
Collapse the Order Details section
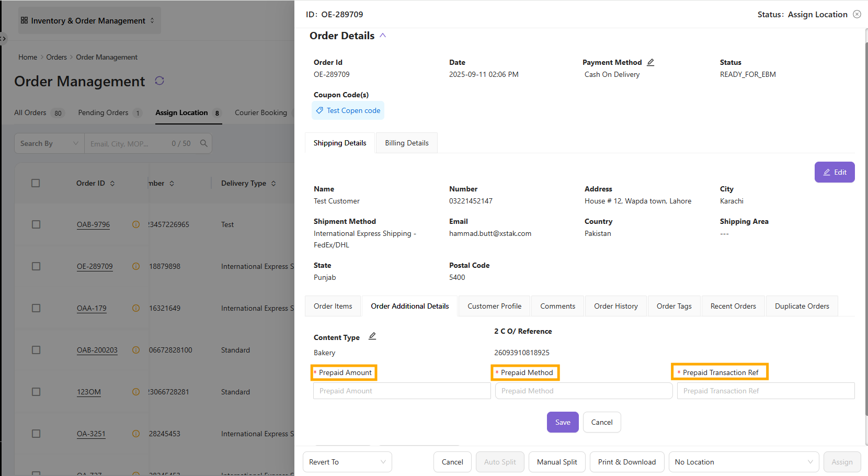point(383,36)
